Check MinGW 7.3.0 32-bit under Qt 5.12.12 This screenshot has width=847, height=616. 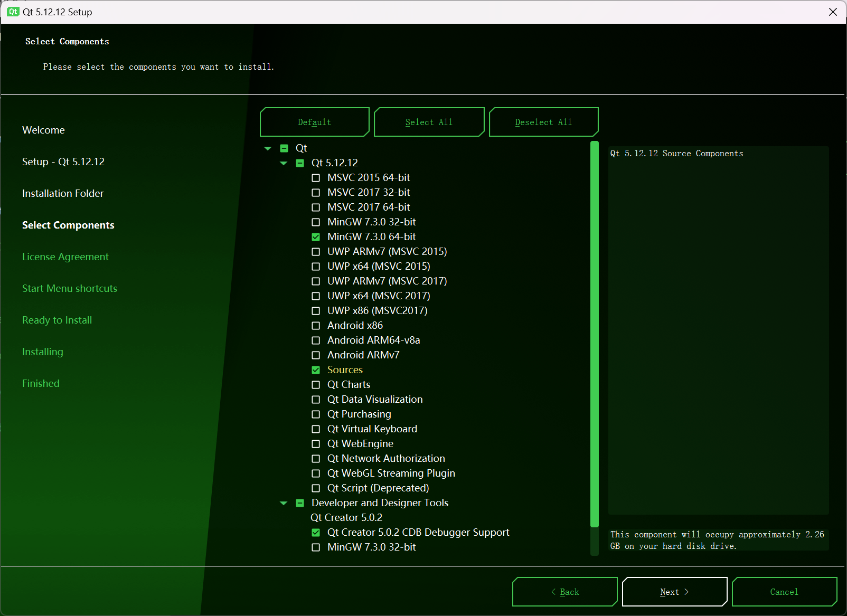[316, 222]
